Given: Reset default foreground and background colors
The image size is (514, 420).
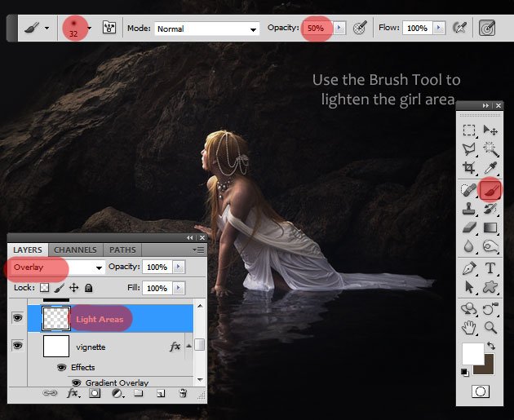Looking at the screenshot, I should pyautogui.click(x=464, y=372).
